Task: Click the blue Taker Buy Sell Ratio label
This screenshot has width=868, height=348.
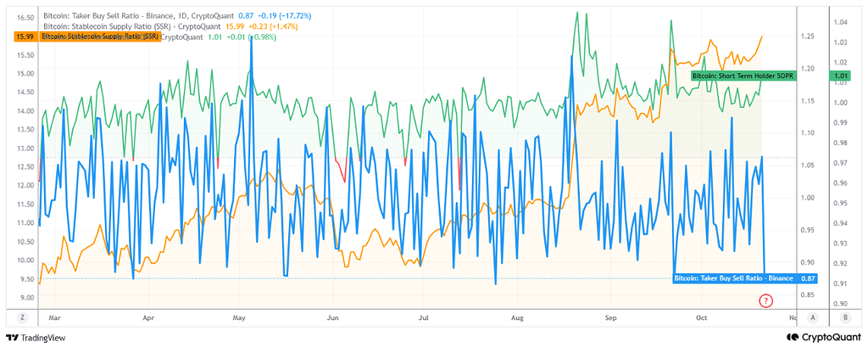Action: tap(733, 278)
